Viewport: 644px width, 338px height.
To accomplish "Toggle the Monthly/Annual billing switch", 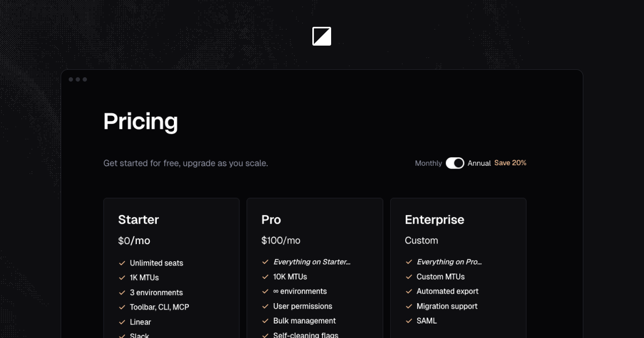I will pos(455,163).
